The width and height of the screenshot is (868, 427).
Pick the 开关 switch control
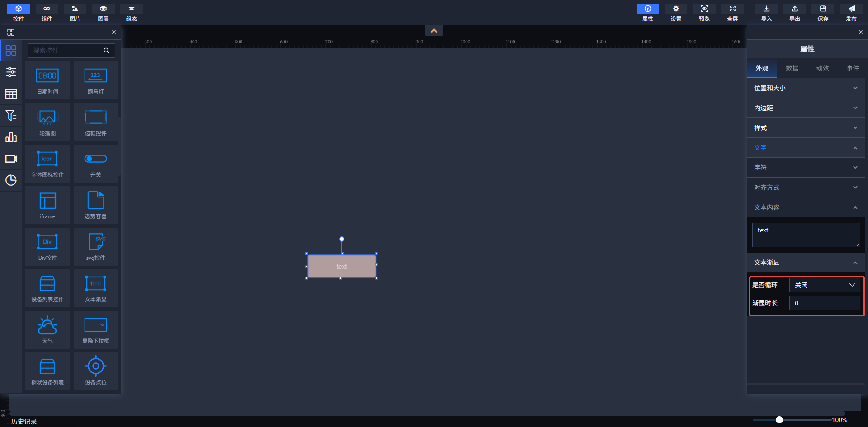tap(96, 164)
